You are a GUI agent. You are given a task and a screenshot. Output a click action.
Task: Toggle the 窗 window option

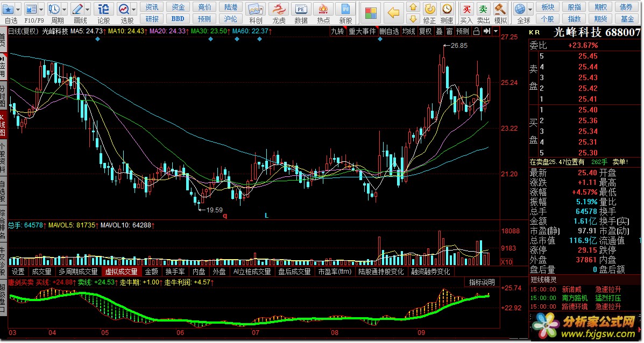click(449, 31)
